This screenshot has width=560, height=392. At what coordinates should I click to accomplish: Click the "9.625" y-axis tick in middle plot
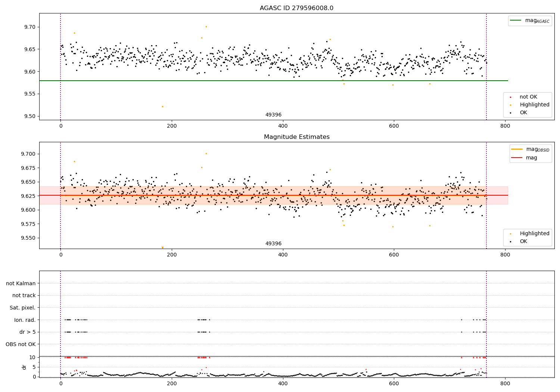[x=29, y=196]
